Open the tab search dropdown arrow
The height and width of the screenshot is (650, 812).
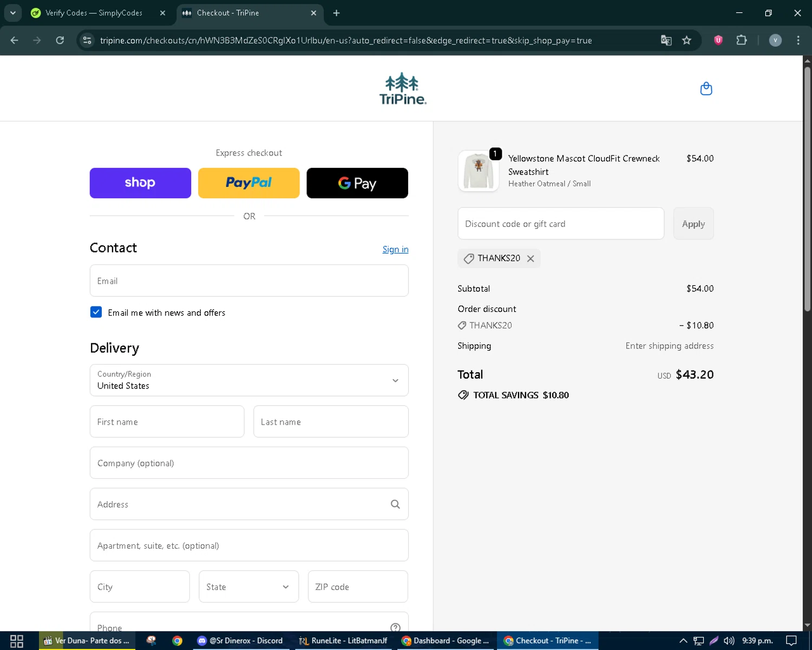point(12,13)
